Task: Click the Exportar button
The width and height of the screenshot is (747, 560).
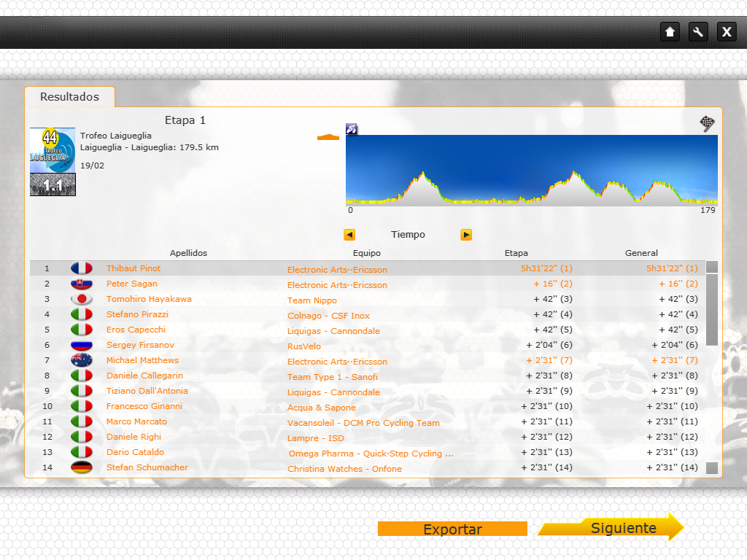Action: pyautogui.click(x=452, y=529)
